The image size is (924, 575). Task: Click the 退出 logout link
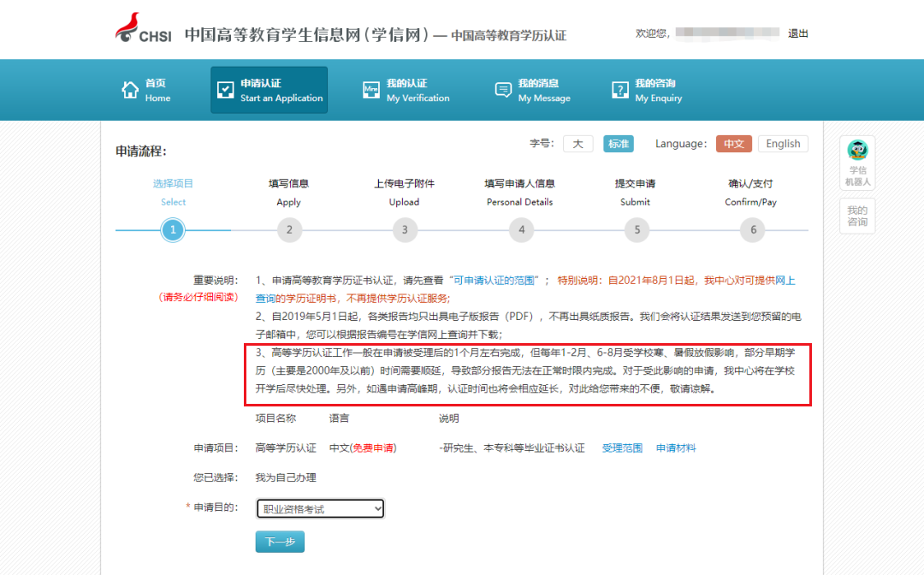[797, 33]
